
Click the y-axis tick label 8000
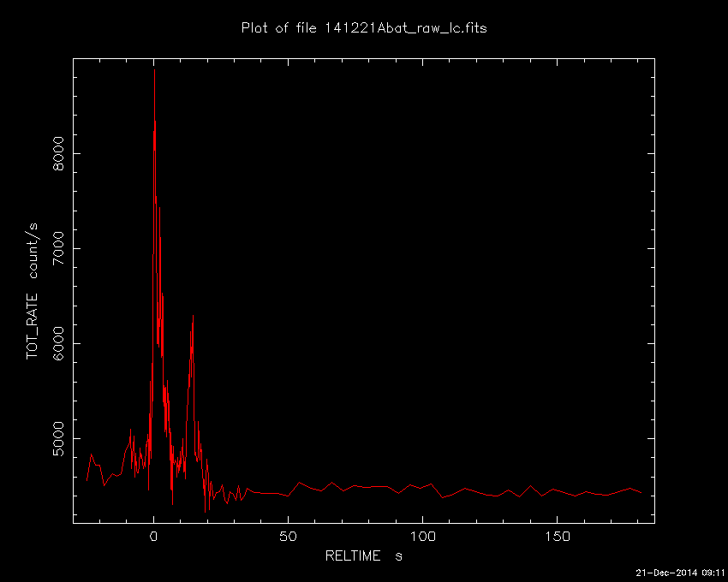pyautogui.click(x=58, y=153)
